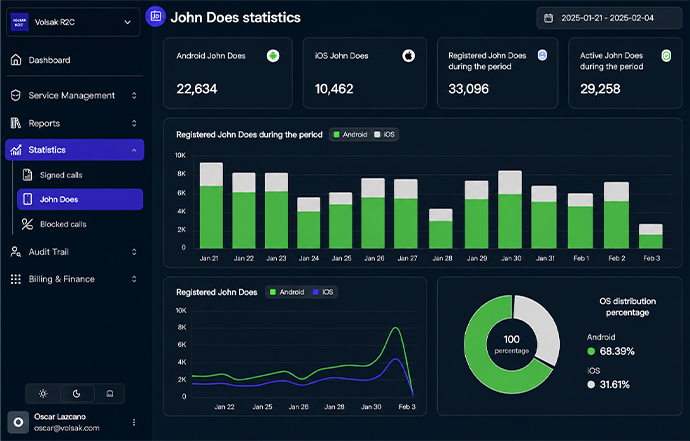Screen dimensions: 690x441
Task: Select John Does in sidebar
Action: (80, 199)
